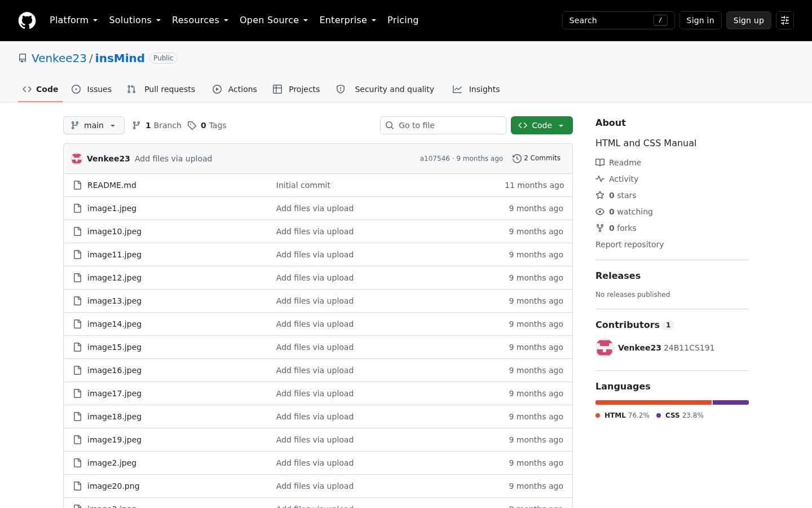The image size is (812, 508).
Task: Switch to the Pull requests tab
Action: 161,89
